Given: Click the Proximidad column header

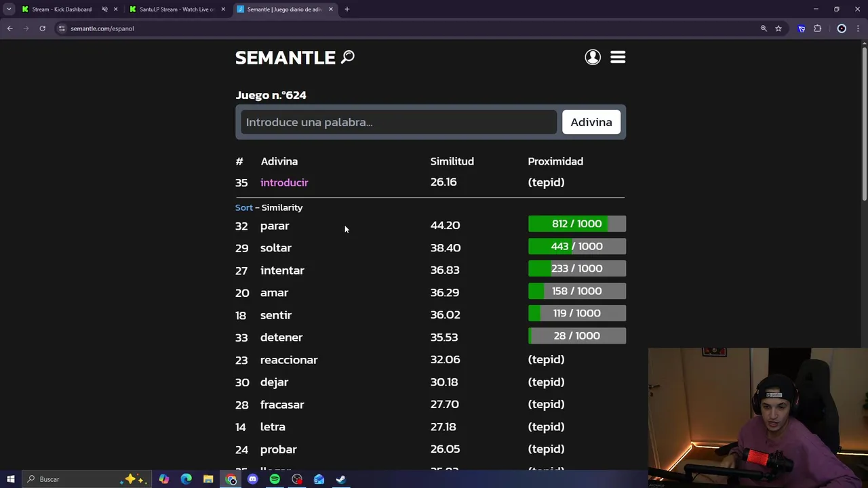Looking at the screenshot, I should coord(555,161).
